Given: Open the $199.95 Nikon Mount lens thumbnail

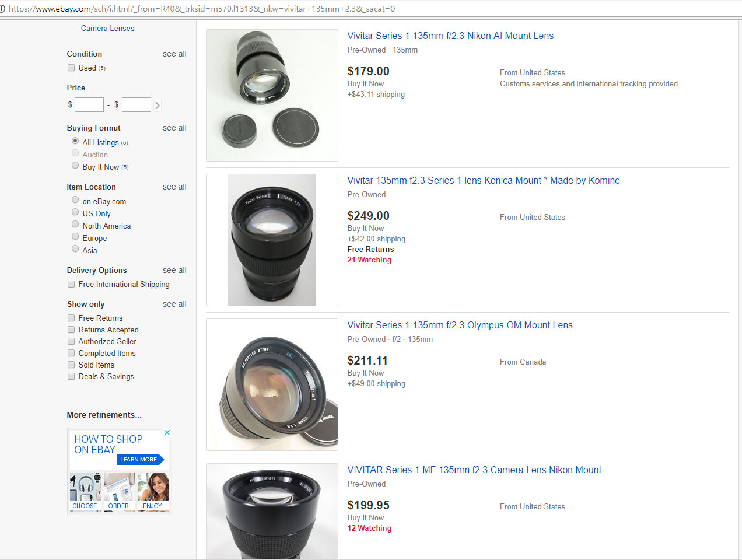Looking at the screenshot, I should pos(272,512).
